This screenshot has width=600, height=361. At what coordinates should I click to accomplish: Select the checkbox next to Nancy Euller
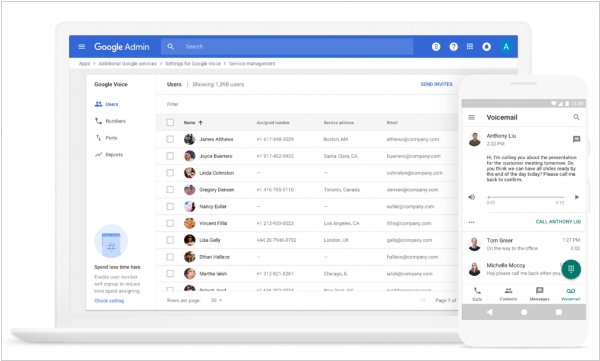170,206
